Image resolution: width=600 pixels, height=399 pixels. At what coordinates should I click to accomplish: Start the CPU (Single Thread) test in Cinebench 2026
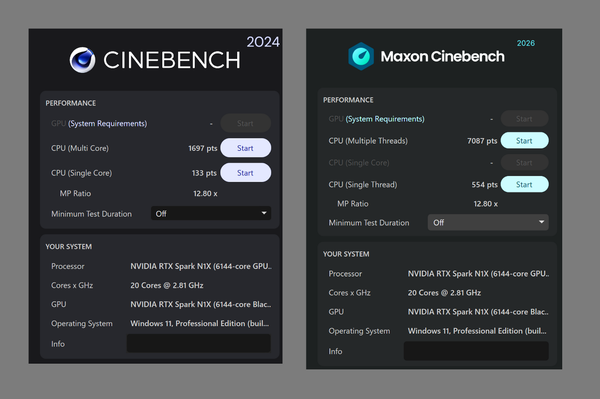click(x=524, y=184)
